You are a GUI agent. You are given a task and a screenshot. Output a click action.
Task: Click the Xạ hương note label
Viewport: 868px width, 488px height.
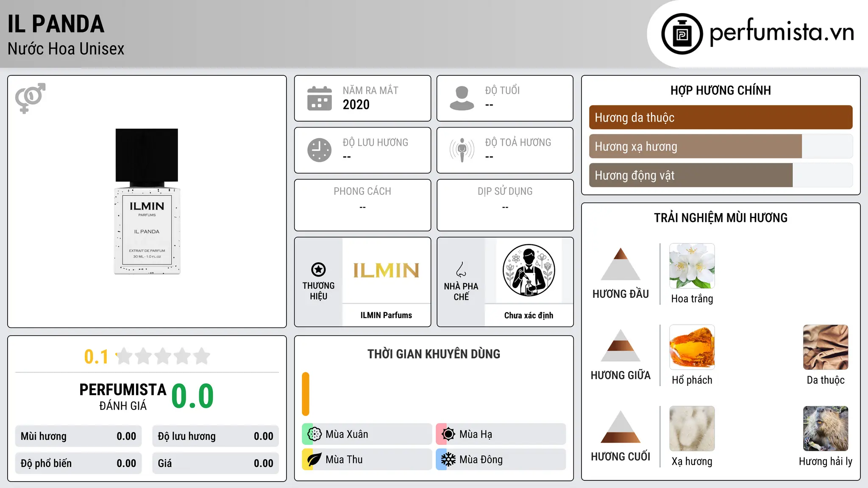pos(692,461)
